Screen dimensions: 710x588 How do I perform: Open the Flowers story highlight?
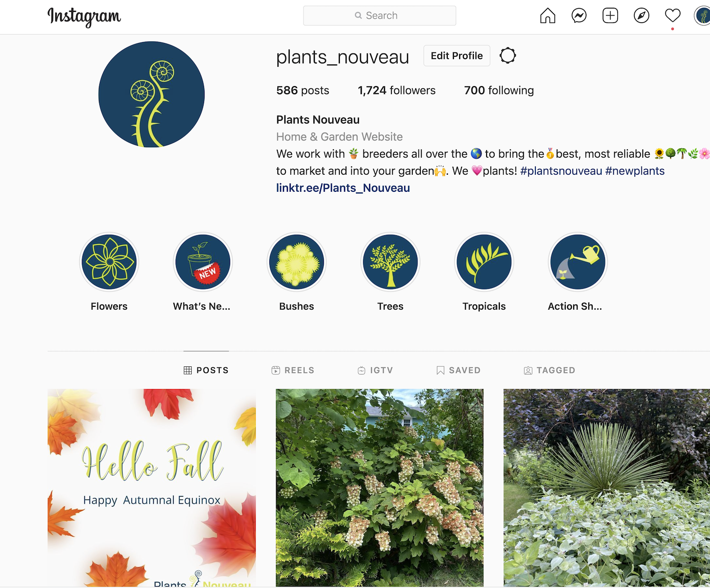[x=109, y=262]
